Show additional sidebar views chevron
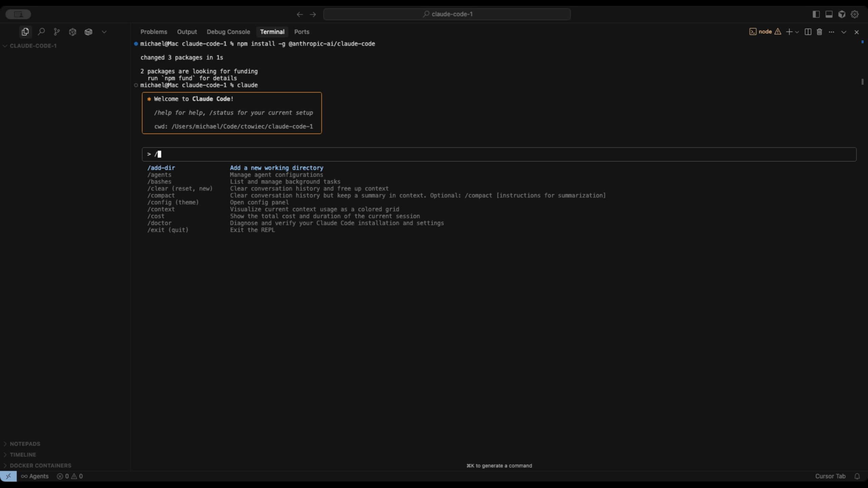The width and height of the screenshot is (868, 488). click(x=104, y=32)
